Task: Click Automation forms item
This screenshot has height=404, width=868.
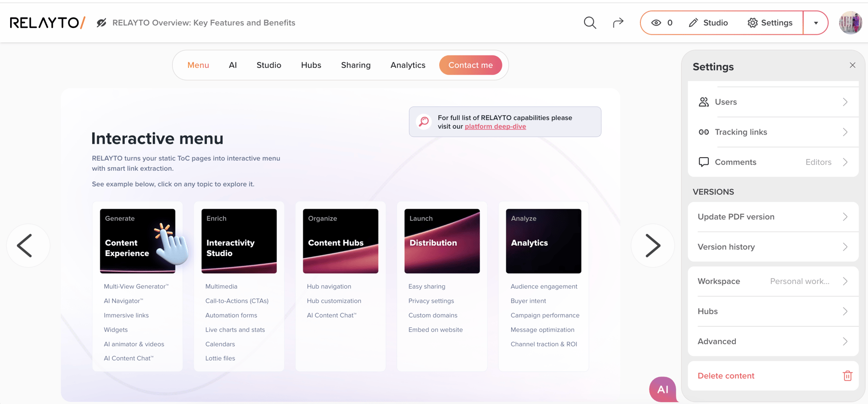Action: coord(231,315)
